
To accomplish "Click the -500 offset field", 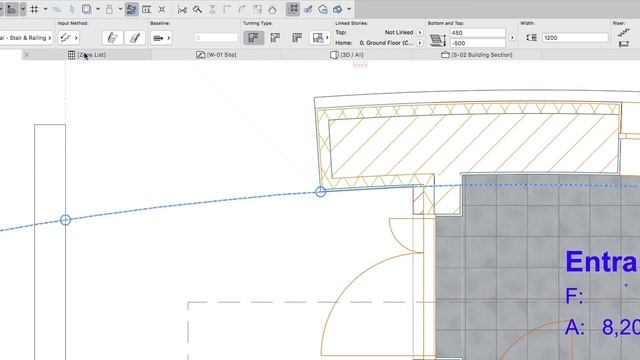I will (x=478, y=43).
